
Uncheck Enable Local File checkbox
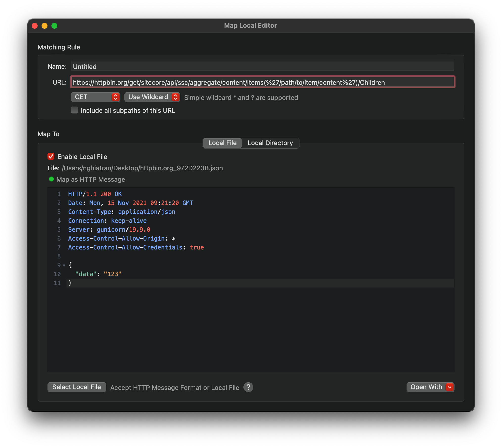click(51, 157)
